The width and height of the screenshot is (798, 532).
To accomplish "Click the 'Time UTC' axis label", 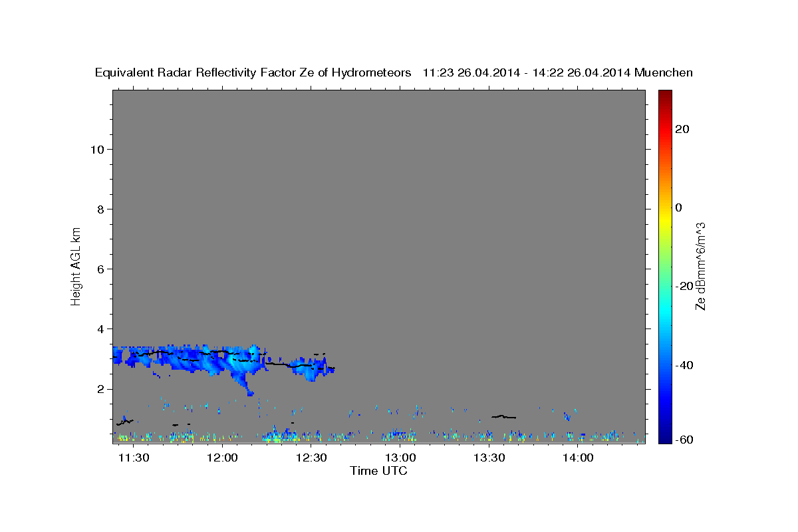I will [378, 471].
